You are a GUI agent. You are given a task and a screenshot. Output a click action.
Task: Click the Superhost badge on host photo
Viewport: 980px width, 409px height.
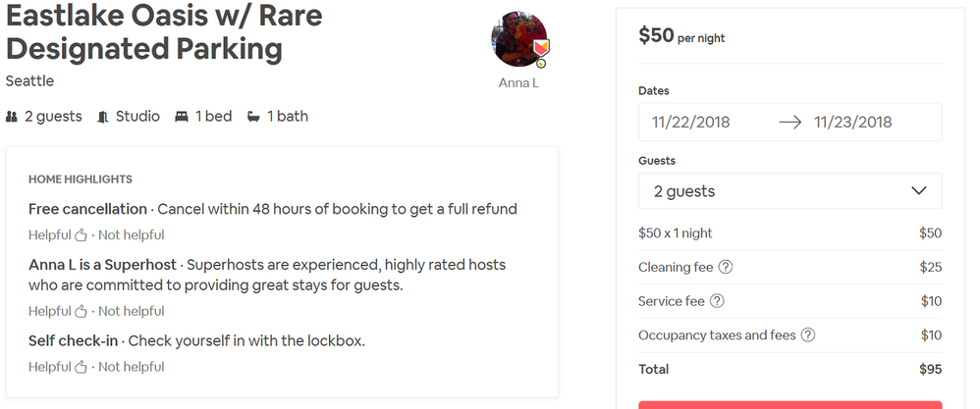pyautogui.click(x=539, y=49)
